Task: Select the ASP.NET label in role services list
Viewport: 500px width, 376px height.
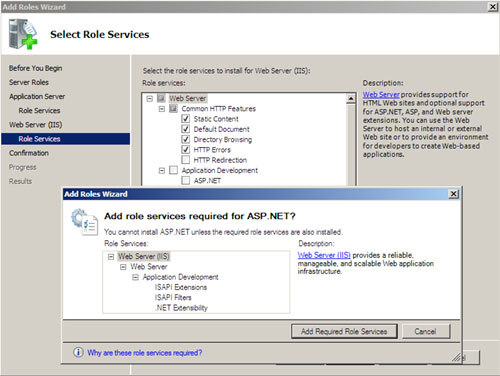Action: click(x=207, y=181)
